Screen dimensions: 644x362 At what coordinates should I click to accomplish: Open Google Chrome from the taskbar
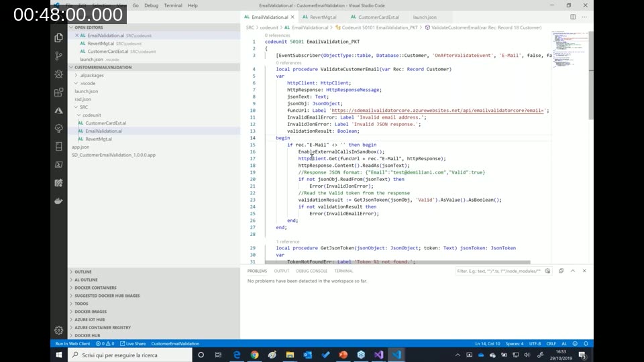pyautogui.click(x=255, y=355)
